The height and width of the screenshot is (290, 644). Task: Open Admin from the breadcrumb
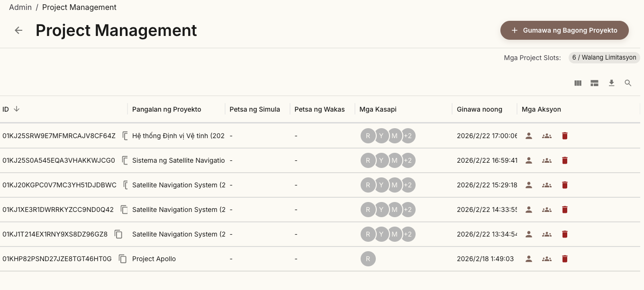tap(20, 7)
